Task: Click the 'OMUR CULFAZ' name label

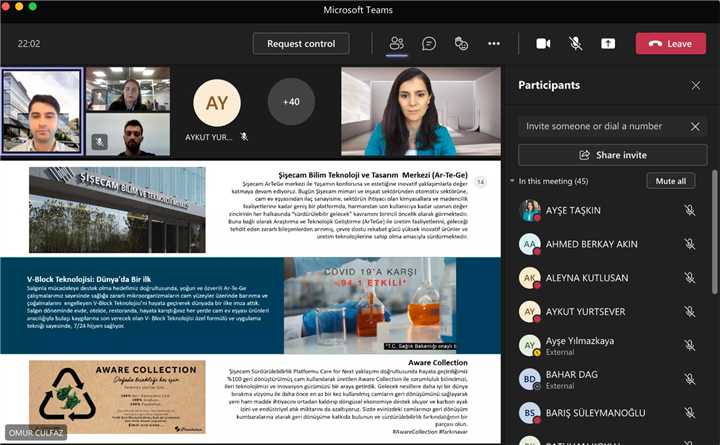Action: (36, 433)
